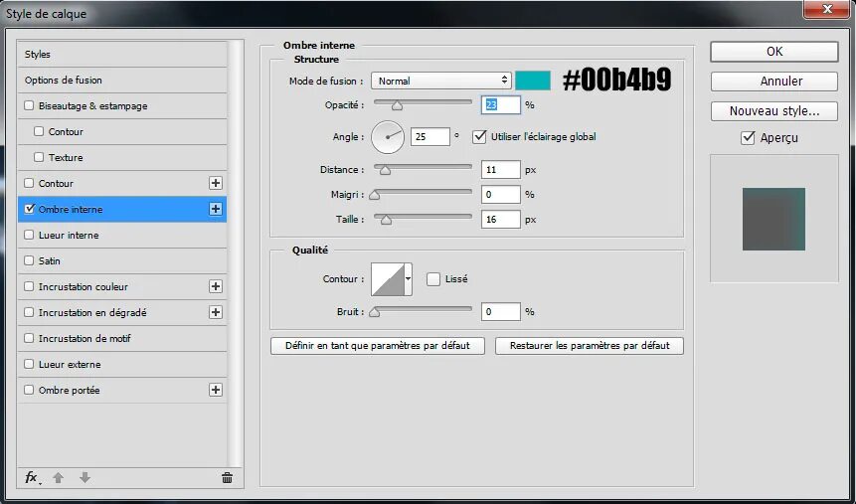Select the Lueur interne row label
The image size is (856, 504).
(x=69, y=235)
